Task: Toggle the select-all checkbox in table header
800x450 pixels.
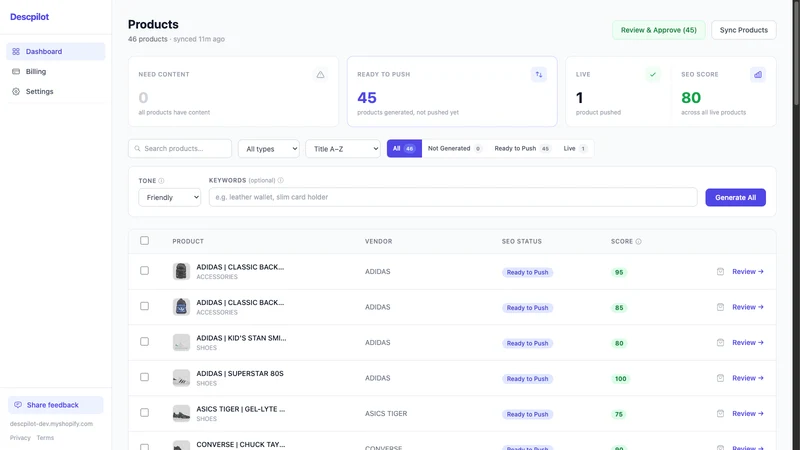Action: (x=144, y=240)
